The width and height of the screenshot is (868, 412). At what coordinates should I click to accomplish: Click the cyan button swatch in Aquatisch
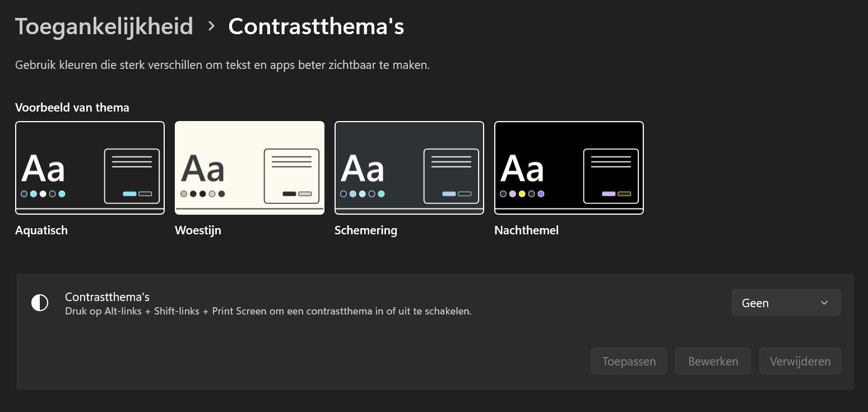click(x=129, y=194)
